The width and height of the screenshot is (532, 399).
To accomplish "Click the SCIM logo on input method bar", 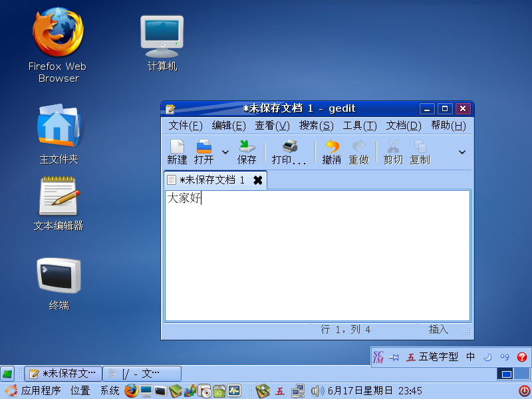I will pyautogui.click(x=378, y=357).
